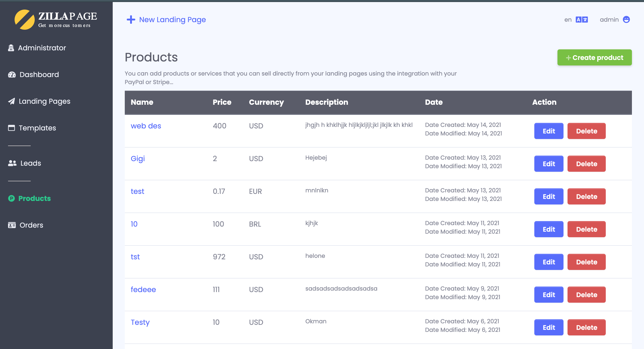Click the Orders card icon
This screenshot has width=644, height=349.
click(x=12, y=225)
